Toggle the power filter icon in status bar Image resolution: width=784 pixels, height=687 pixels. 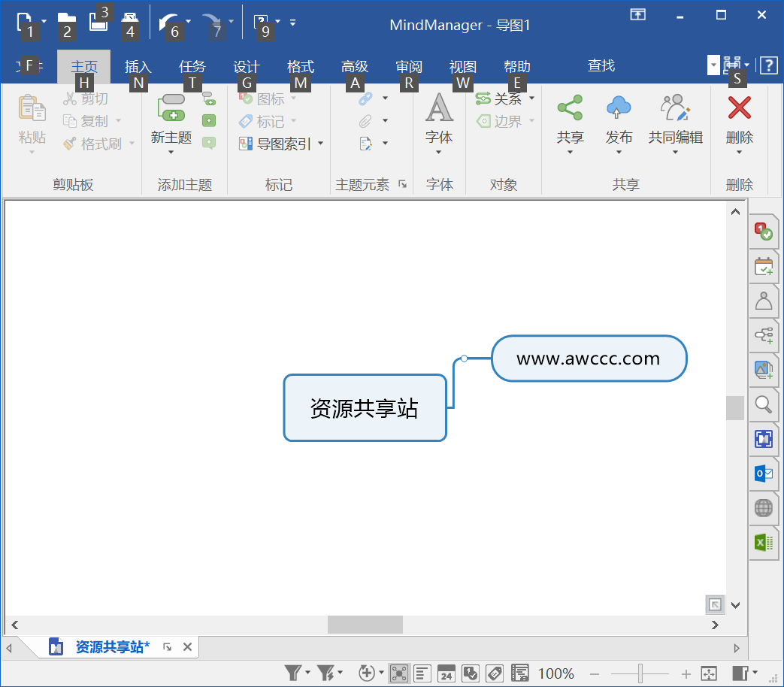(326, 673)
